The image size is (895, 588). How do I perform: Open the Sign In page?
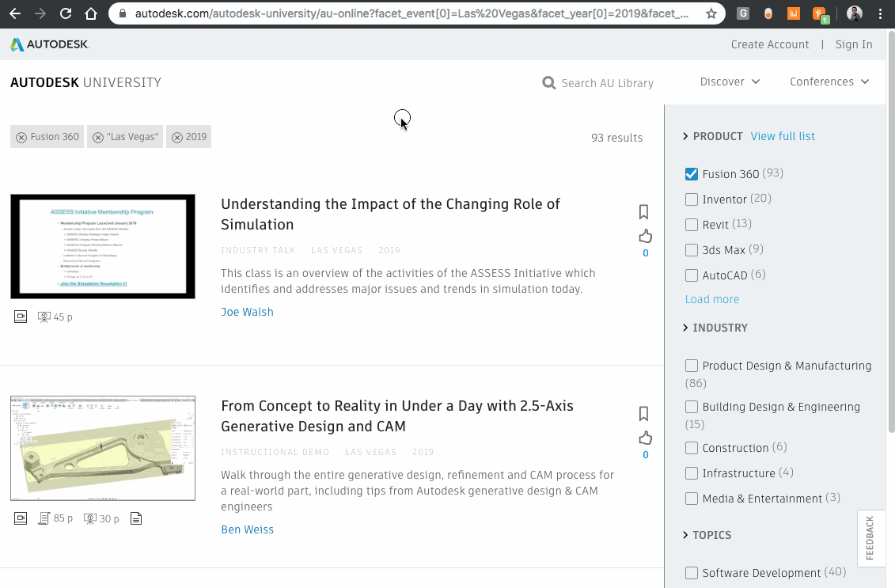(x=853, y=45)
